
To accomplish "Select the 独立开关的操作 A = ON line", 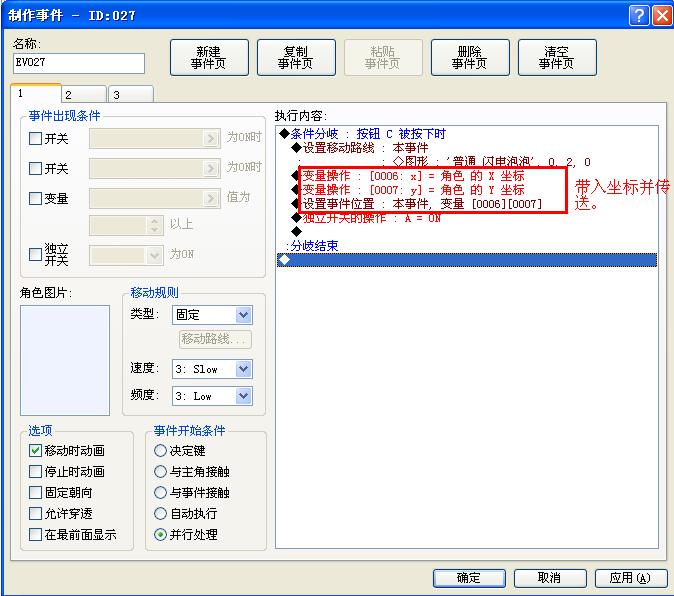I will pyautogui.click(x=366, y=218).
